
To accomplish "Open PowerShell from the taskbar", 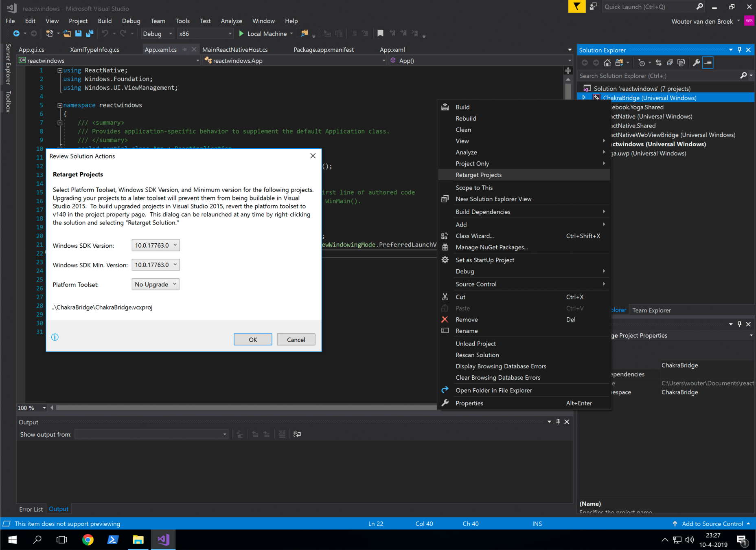I will point(113,540).
